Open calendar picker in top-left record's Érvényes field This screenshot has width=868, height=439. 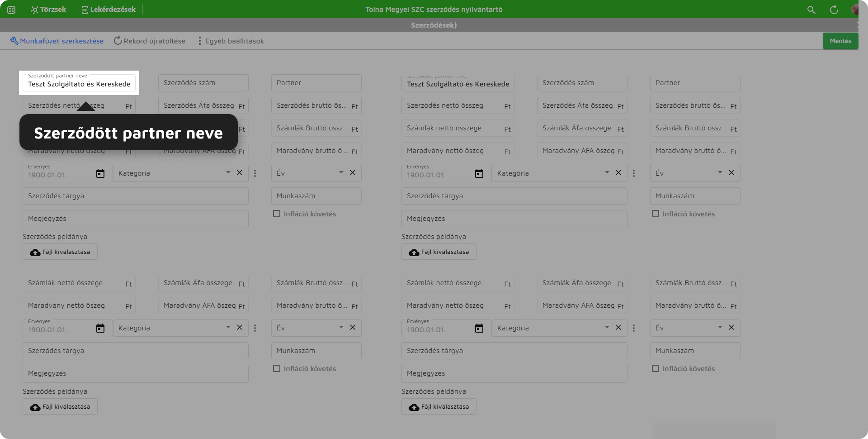click(100, 173)
